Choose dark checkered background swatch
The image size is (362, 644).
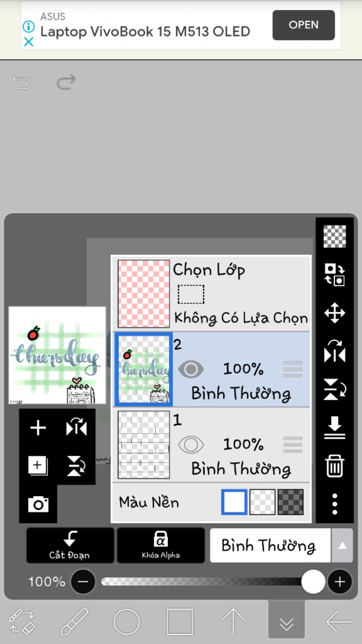pyautogui.click(x=291, y=502)
